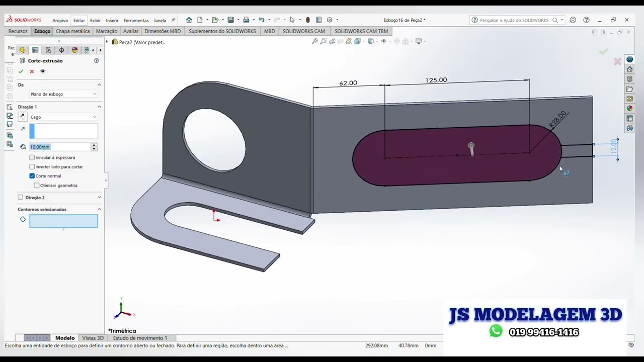Viewport: 644px width, 362px height.
Task: Click Zoom to Area icon
Action: point(324,41)
